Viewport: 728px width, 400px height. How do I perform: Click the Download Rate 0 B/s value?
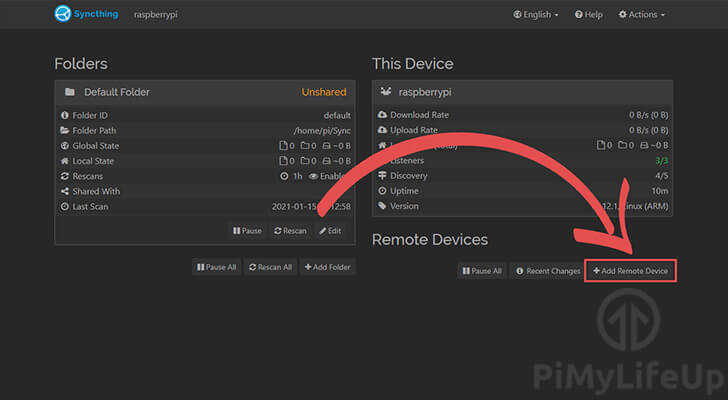(x=649, y=115)
